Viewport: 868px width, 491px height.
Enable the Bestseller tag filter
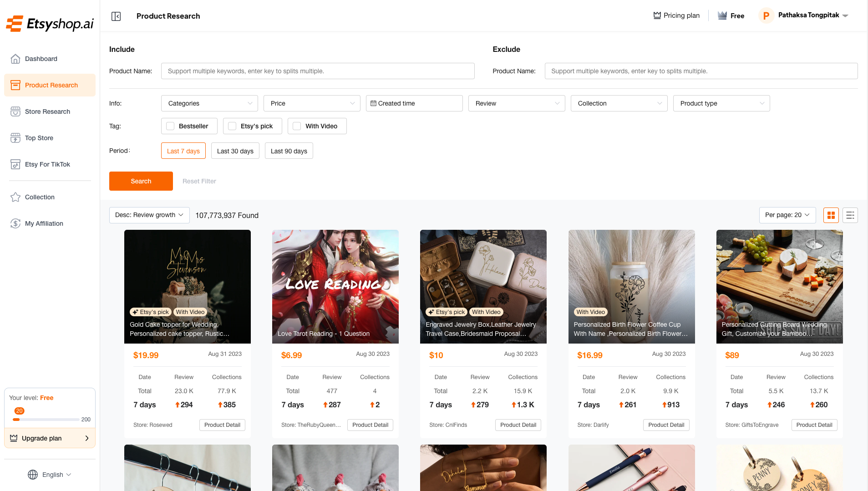coord(170,126)
